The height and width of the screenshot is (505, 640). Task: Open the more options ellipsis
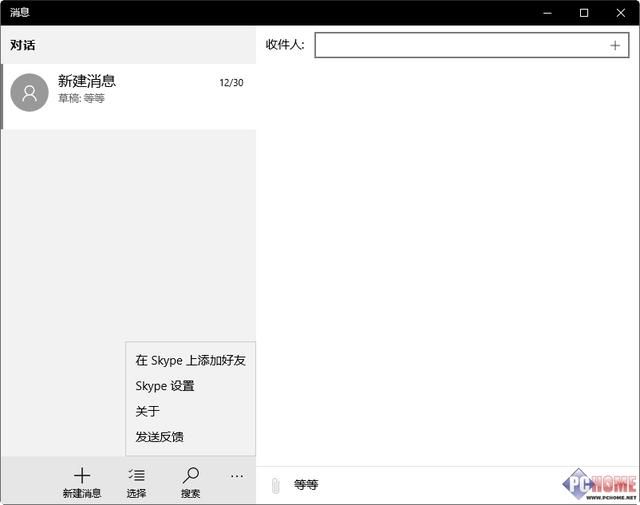[237, 476]
